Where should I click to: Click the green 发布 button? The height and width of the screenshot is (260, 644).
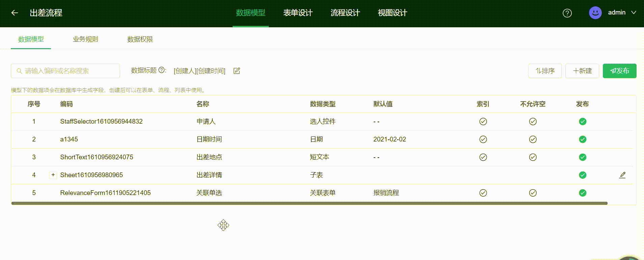coord(620,71)
